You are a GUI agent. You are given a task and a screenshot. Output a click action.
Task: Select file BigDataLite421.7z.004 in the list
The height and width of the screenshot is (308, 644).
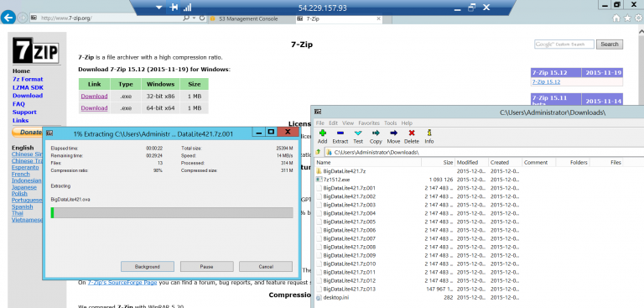point(349,213)
